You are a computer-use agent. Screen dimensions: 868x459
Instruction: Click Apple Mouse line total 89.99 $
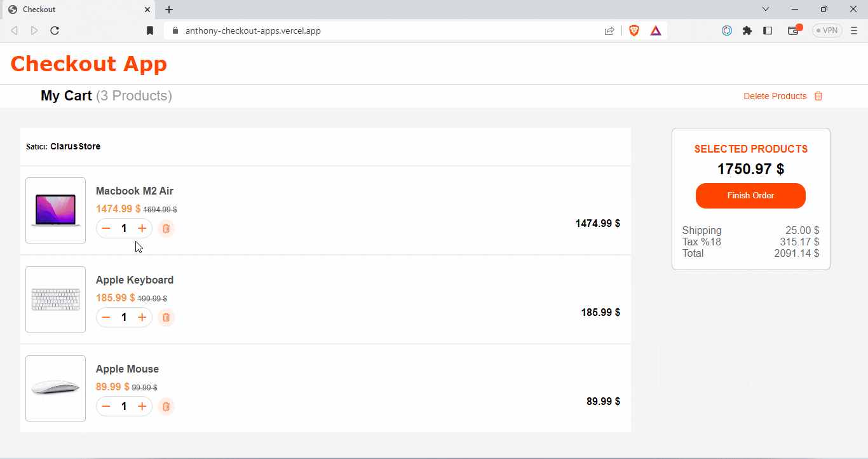tap(603, 401)
